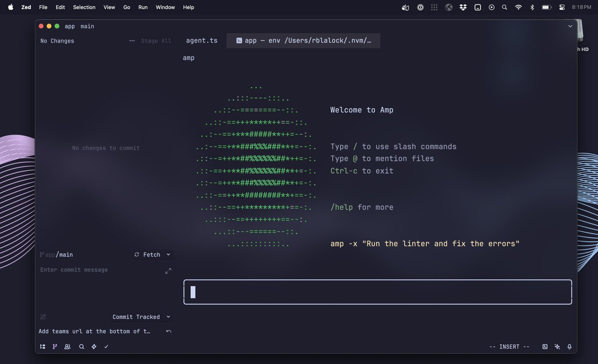Click the chevron at window top right
Image resolution: width=598 pixels, height=364 pixels.
coord(570,26)
